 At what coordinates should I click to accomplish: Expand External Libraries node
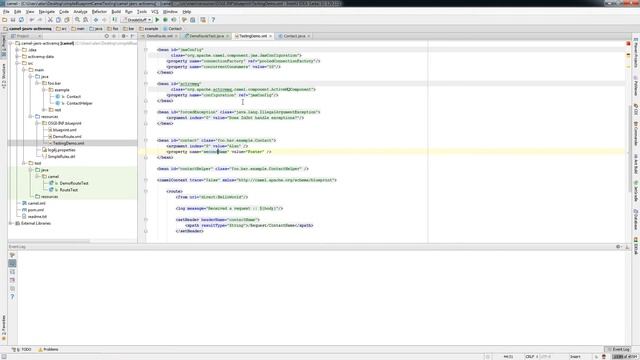pyautogui.click(x=11, y=223)
